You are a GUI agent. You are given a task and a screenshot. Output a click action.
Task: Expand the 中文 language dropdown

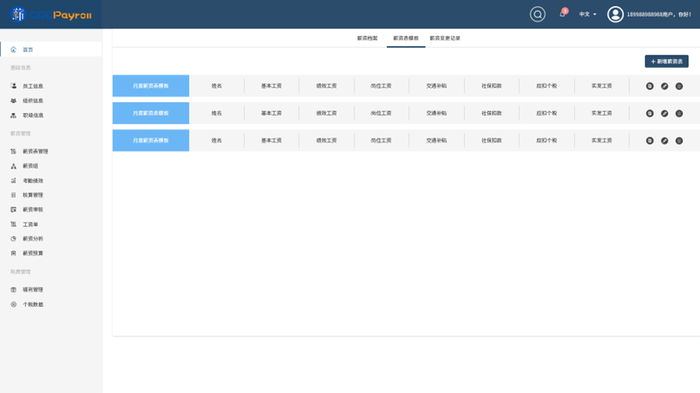coord(588,14)
